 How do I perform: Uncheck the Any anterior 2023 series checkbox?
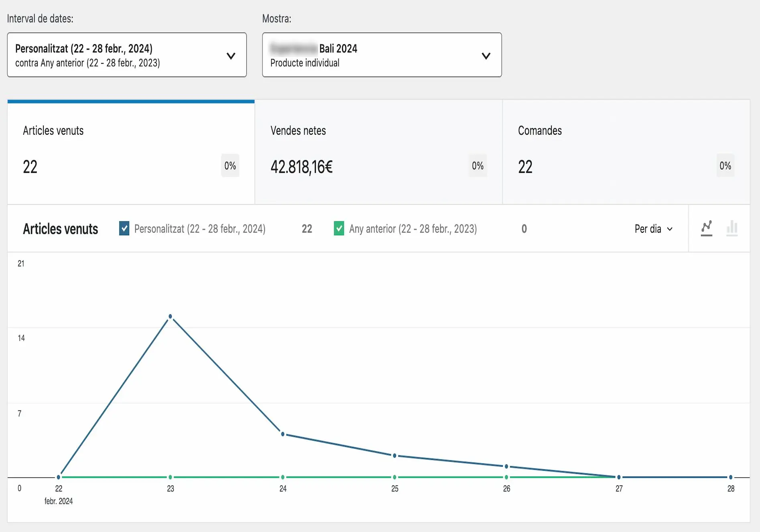tap(339, 229)
